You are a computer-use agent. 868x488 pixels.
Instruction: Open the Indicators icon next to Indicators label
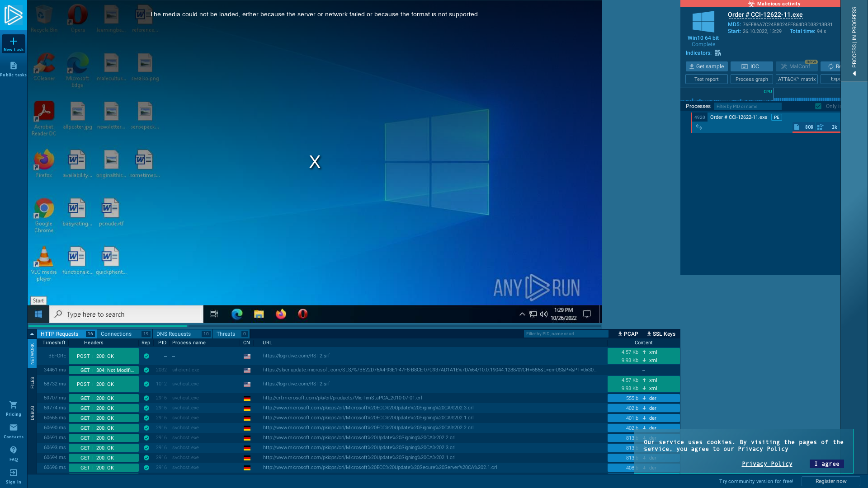point(718,53)
